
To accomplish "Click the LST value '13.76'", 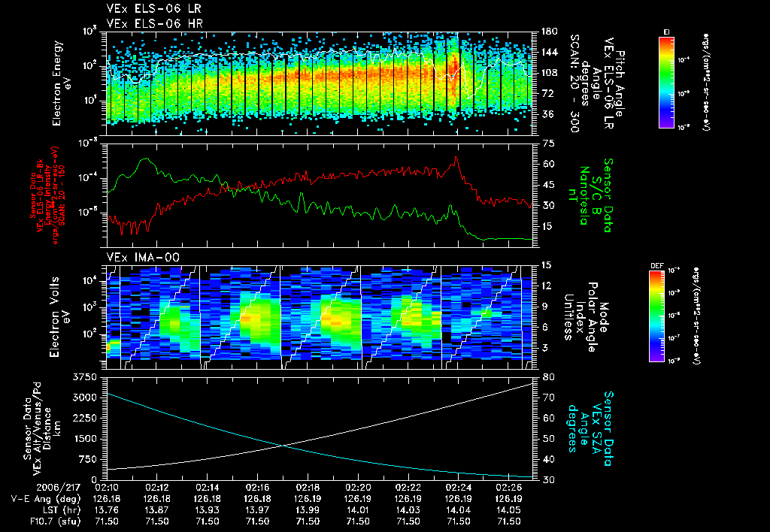I will (x=106, y=510).
